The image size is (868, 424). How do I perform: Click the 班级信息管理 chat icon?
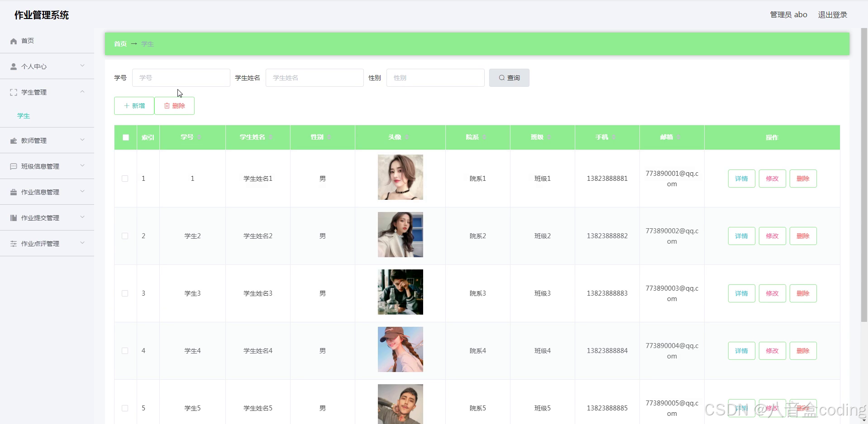coord(14,166)
